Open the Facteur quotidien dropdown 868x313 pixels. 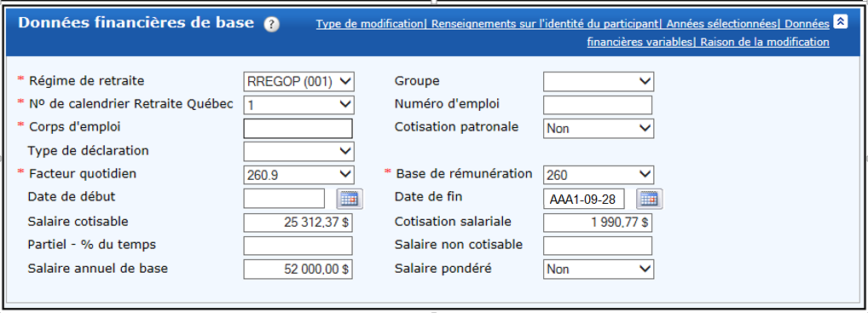pyautogui.click(x=299, y=175)
